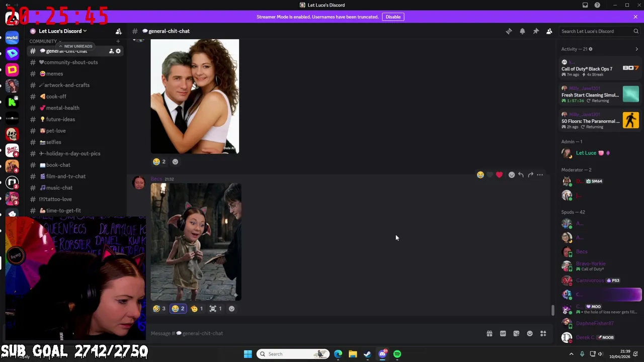This screenshot has height=362, width=644.
Task: Open notification settings bell icon
Action: [x=522, y=31]
